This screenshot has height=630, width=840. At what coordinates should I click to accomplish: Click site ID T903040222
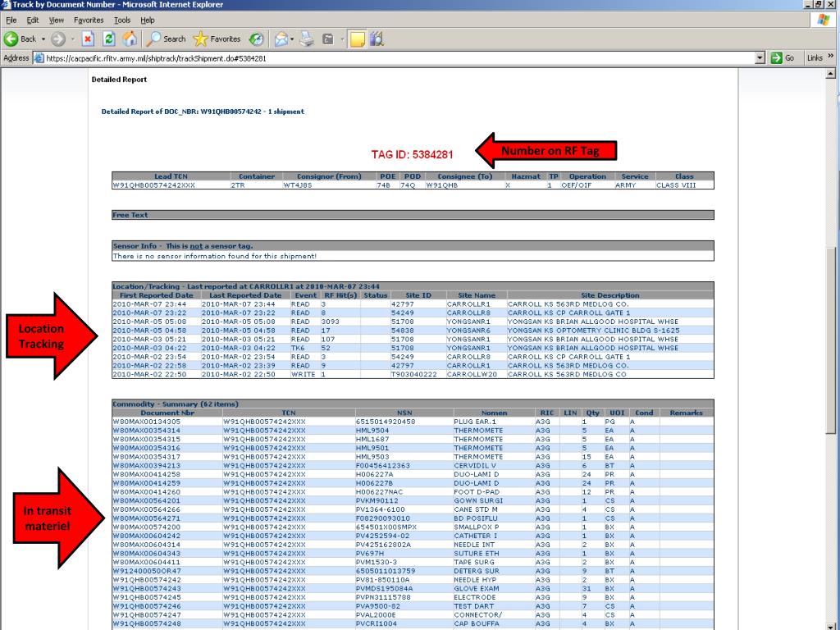click(x=413, y=374)
